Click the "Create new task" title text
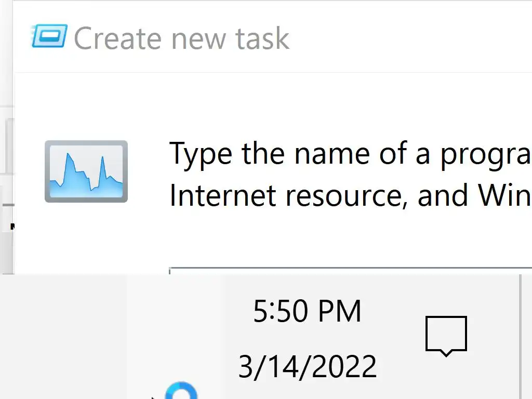This screenshot has height=399, width=532. [x=181, y=38]
